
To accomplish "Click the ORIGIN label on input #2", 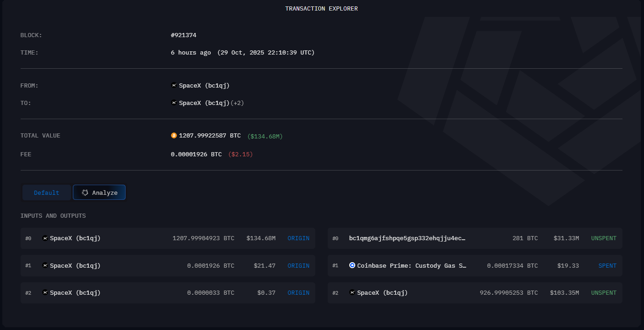I will pos(298,292).
